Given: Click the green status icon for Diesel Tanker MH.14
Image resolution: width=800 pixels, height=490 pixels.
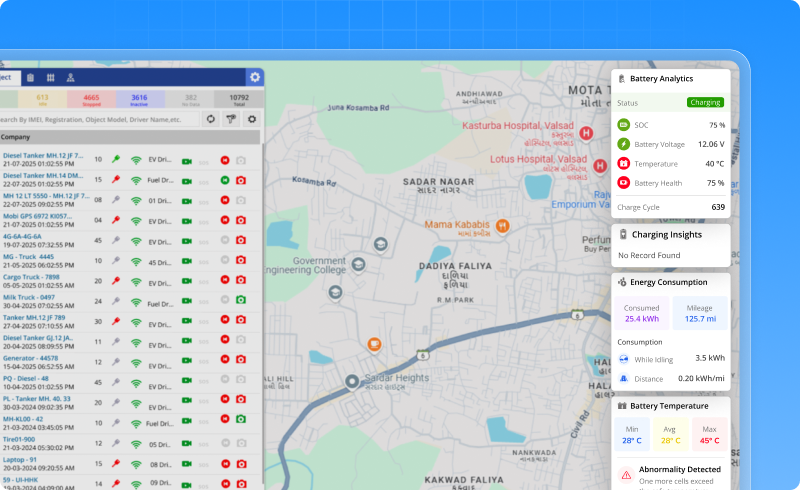Looking at the screenshot, I should point(225,180).
